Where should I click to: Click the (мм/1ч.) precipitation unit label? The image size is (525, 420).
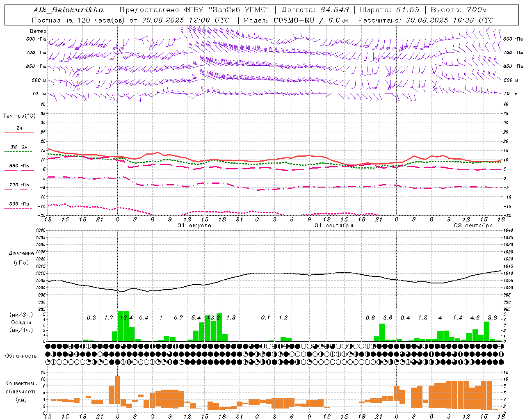click(21, 330)
